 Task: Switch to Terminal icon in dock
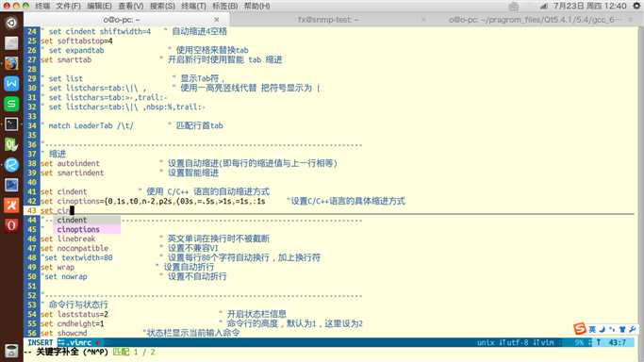(11, 123)
